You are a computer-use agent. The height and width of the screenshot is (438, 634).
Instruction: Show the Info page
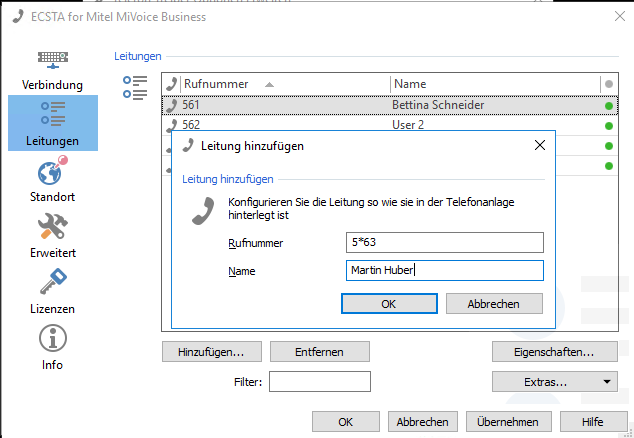click(x=52, y=346)
